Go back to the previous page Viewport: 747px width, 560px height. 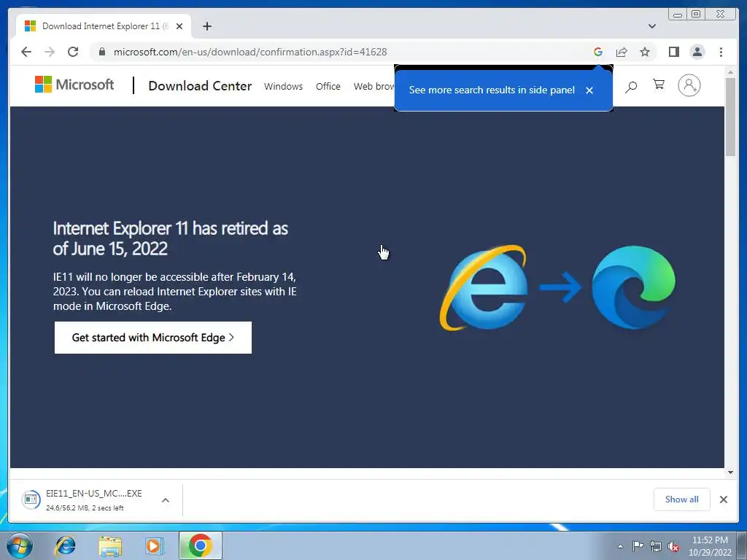(26, 52)
